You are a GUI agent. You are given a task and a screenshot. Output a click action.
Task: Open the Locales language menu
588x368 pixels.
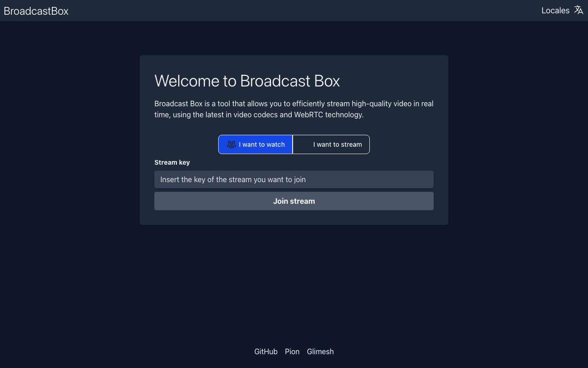click(562, 10)
